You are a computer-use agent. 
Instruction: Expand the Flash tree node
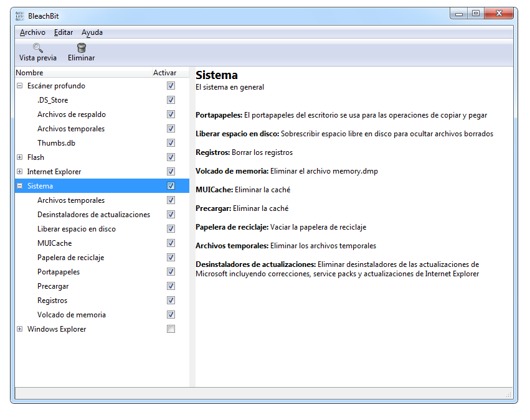[x=19, y=157]
